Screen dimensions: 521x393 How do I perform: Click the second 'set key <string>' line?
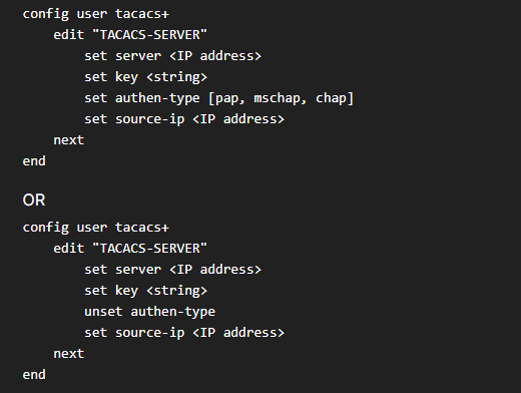(146, 291)
